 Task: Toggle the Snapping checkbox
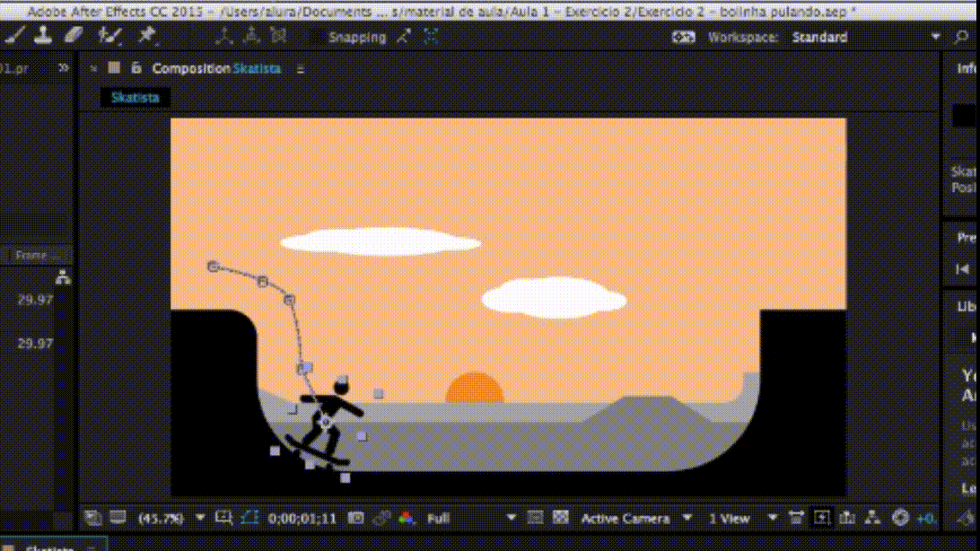pos(316,37)
